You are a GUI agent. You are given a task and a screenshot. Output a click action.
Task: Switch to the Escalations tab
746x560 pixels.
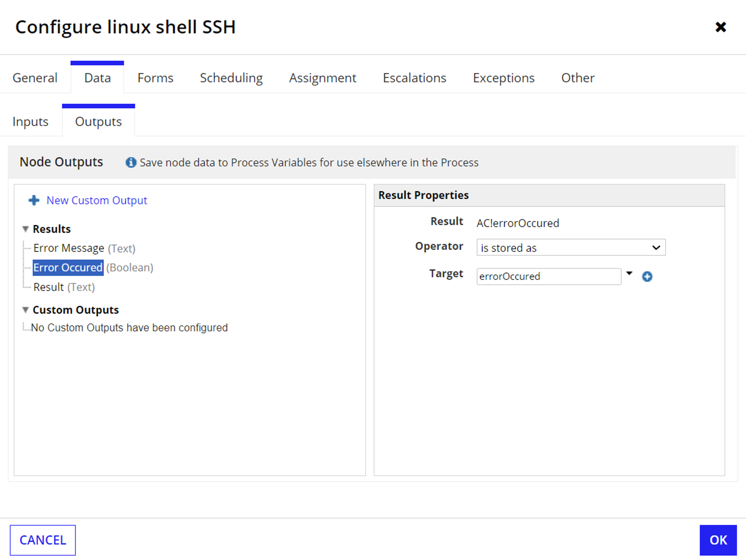[415, 78]
